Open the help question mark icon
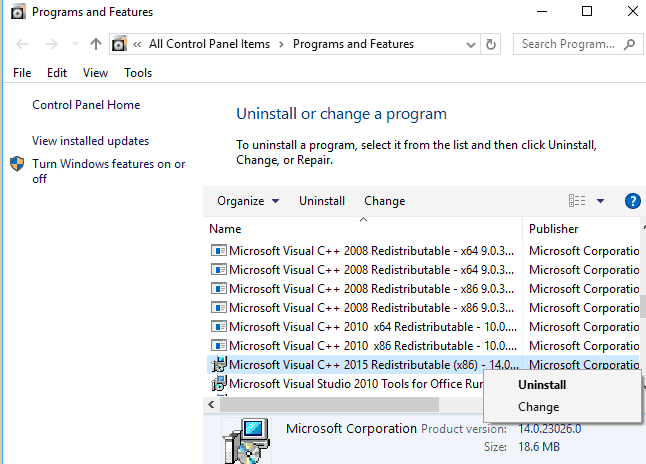 point(632,201)
